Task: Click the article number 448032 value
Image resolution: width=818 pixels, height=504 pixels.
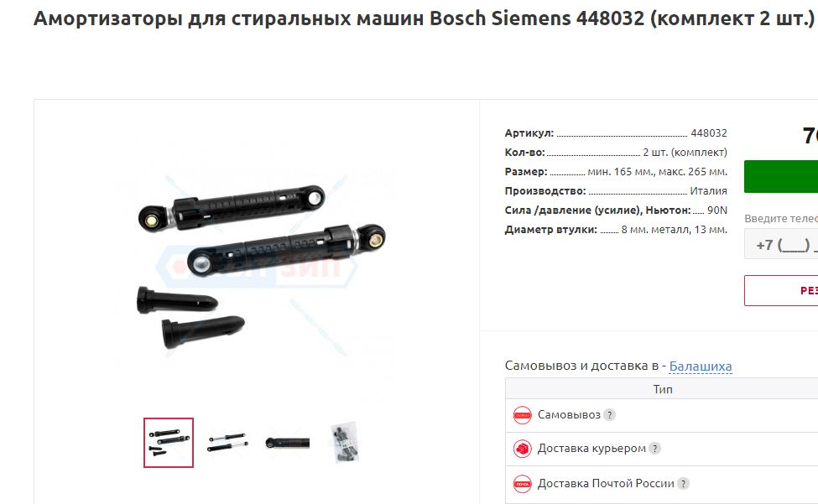Action: [x=708, y=132]
